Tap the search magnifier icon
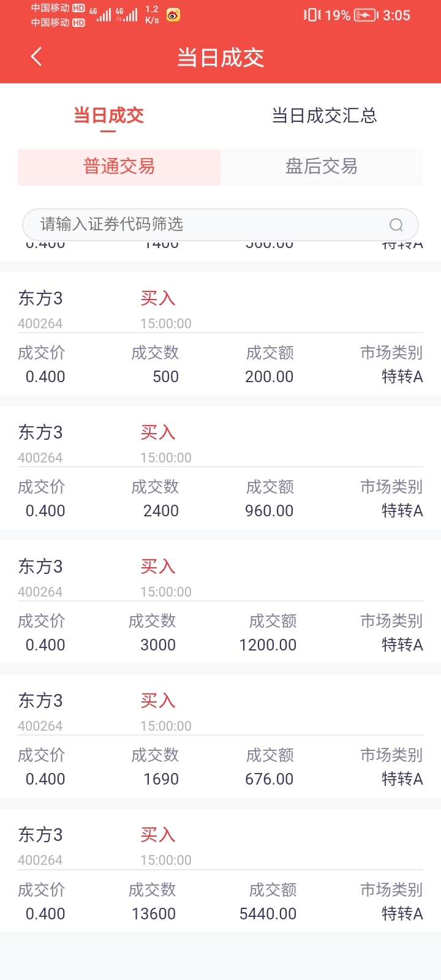The image size is (441, 980). click(x=396, y=225)
